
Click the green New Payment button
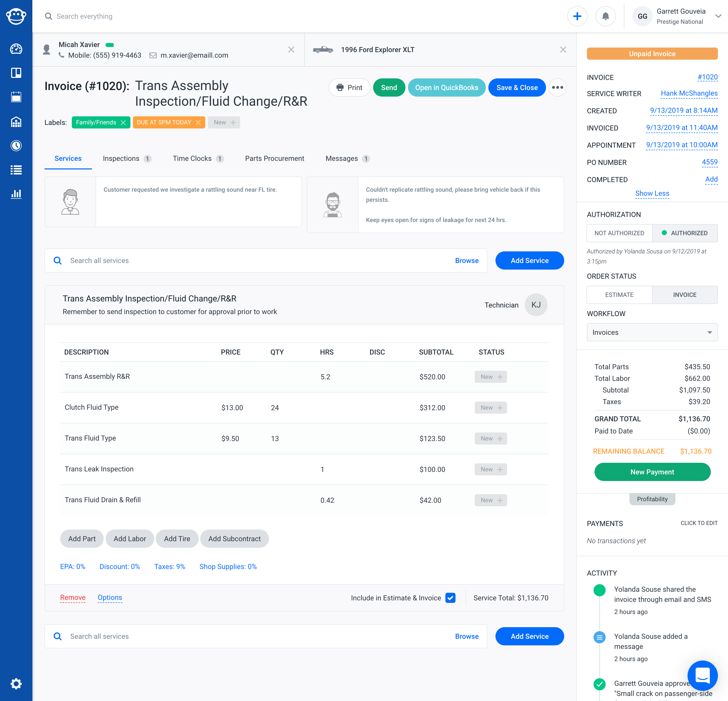pyautogui.click(x=652, y=472)
